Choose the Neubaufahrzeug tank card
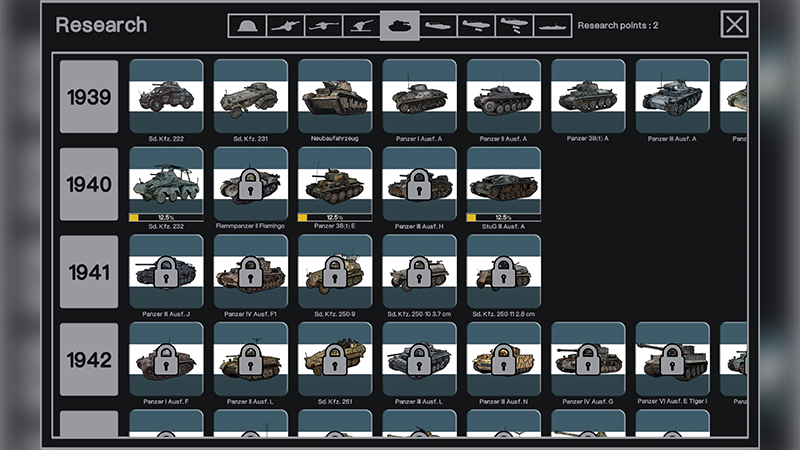The height and width of the screenshot is (450, 800). (335, 96)
